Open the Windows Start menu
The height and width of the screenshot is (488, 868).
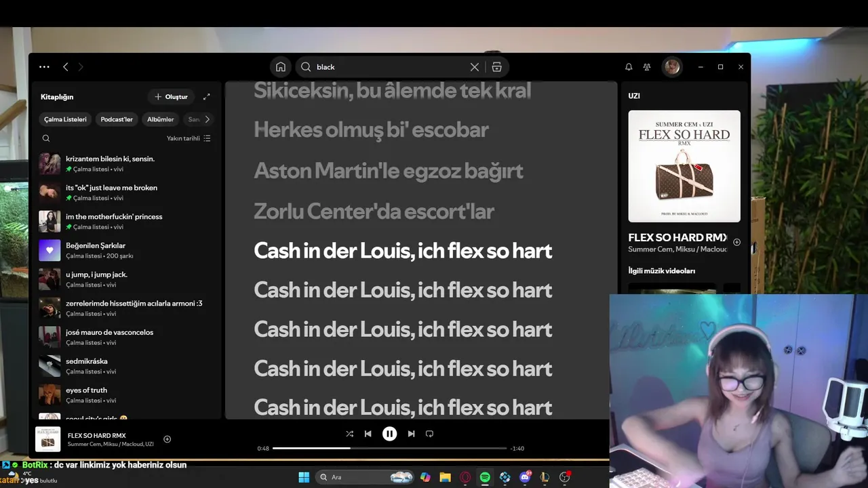coord(304,477)
